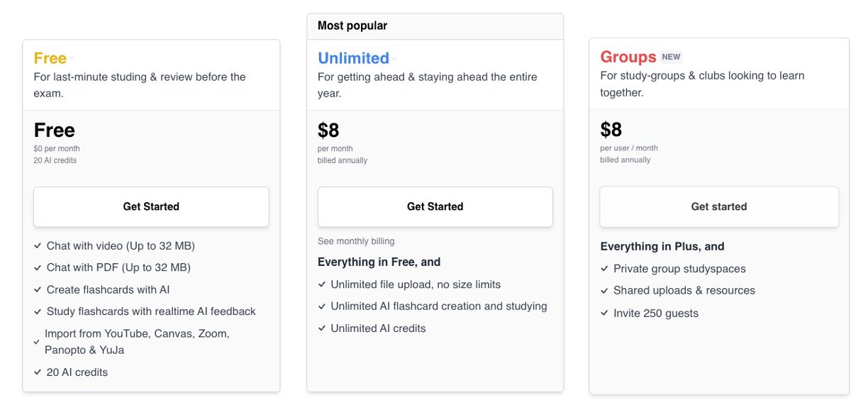
Task: Click the checkmark beside Private group studyspaces
Action: click(x=604, y=270)
